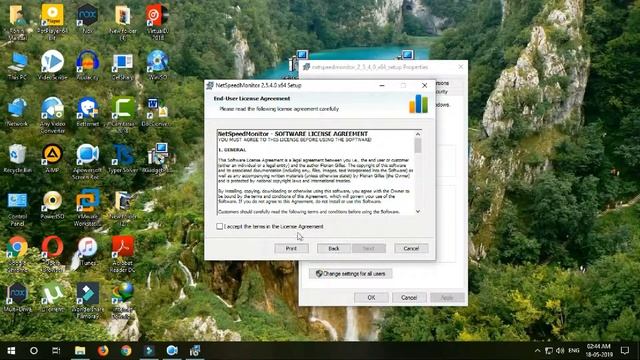
Task: Select the VirtualDJ 2018 desktop icon
Action: [x=158, y=21]
